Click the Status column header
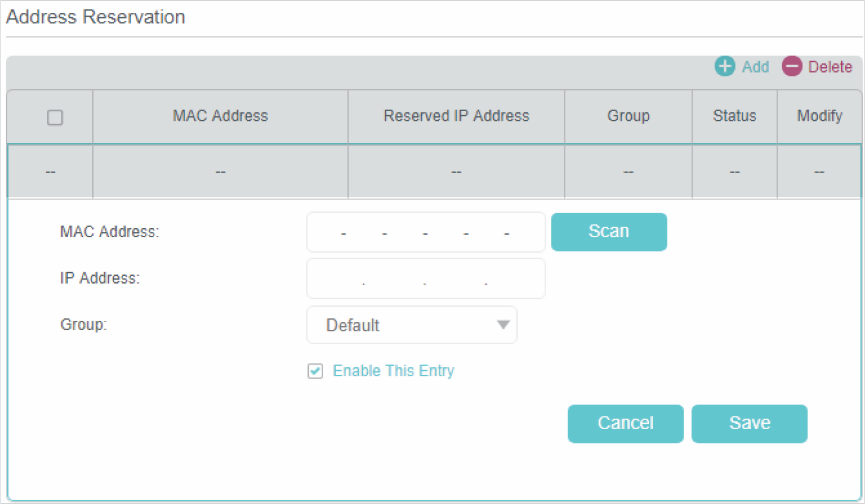Viewport: 865px width, 504px height. 734,116
